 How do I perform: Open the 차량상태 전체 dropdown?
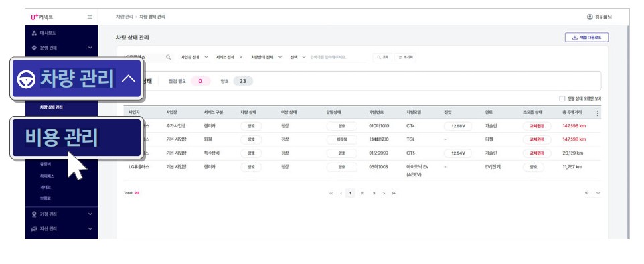pyautogui.click(x=267, y=57)
